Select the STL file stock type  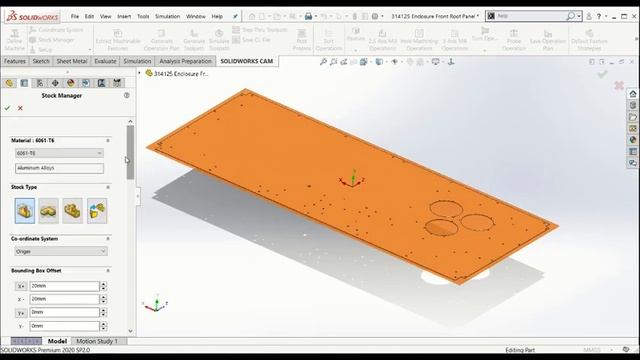pyautogui.click(x=73, y=211)
